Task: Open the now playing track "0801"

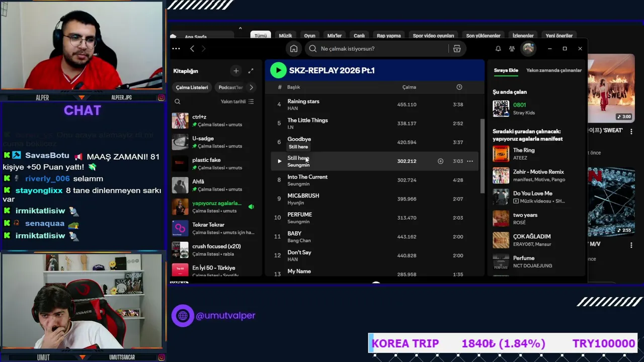Action: pyautogui.click(x=519, y=105)
